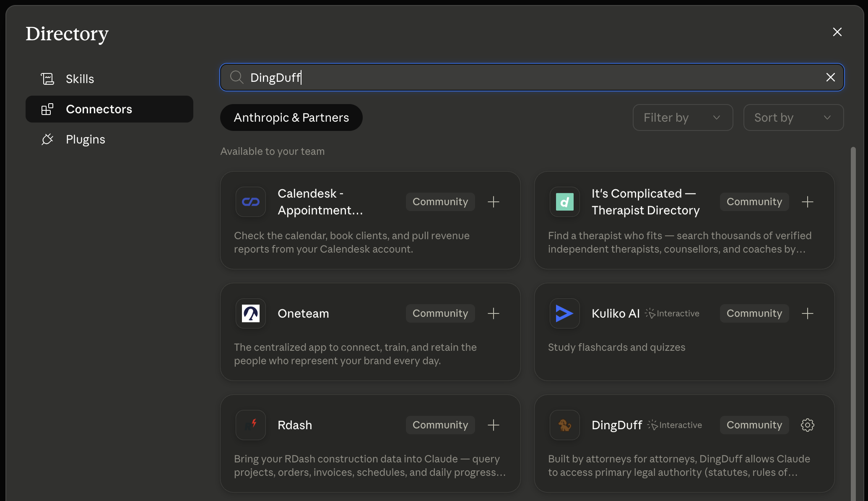Click the 'Available to your team' heading
The width and height of the screenshot is (868, 501).
[x=273, y=151]
